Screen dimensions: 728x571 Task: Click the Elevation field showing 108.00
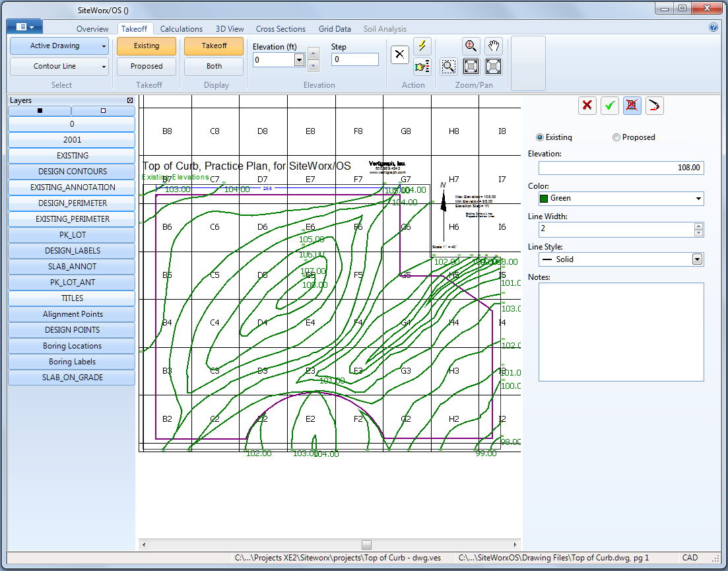621,168
